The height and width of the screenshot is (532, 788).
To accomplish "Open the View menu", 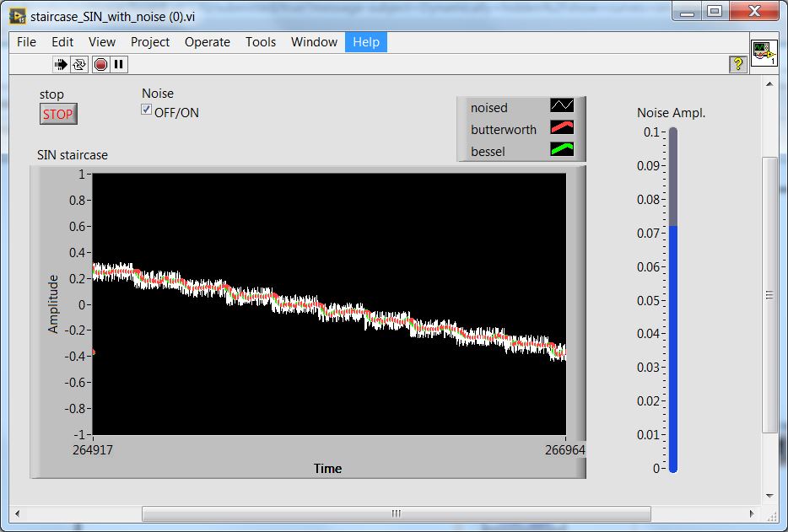I will tap(102, 42).
